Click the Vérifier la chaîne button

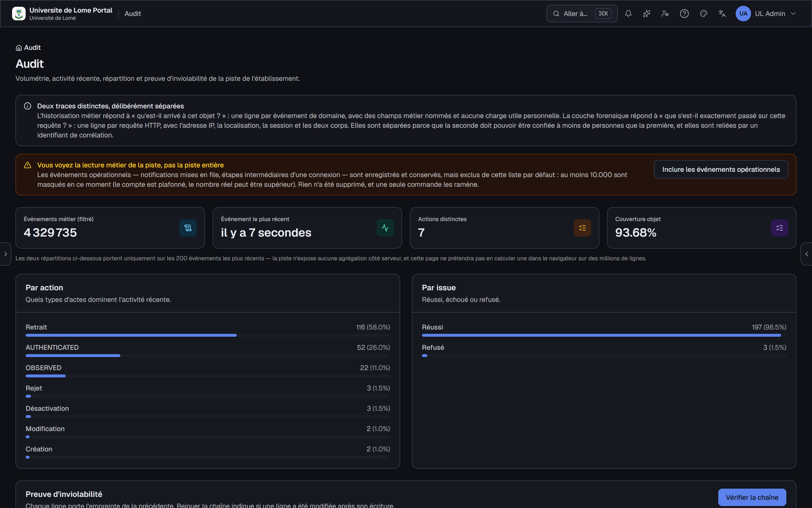[752, 497]
